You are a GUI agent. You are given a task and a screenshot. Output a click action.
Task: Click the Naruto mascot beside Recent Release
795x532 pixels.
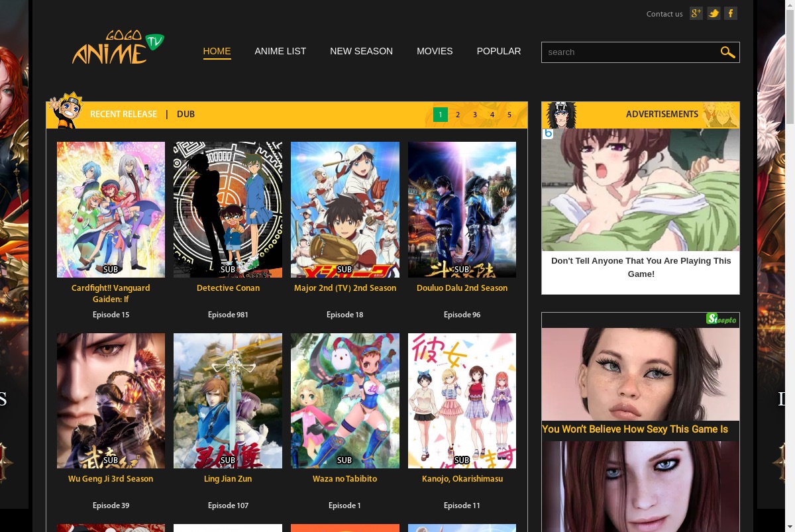pyautogui.click(x=66, y=111)
